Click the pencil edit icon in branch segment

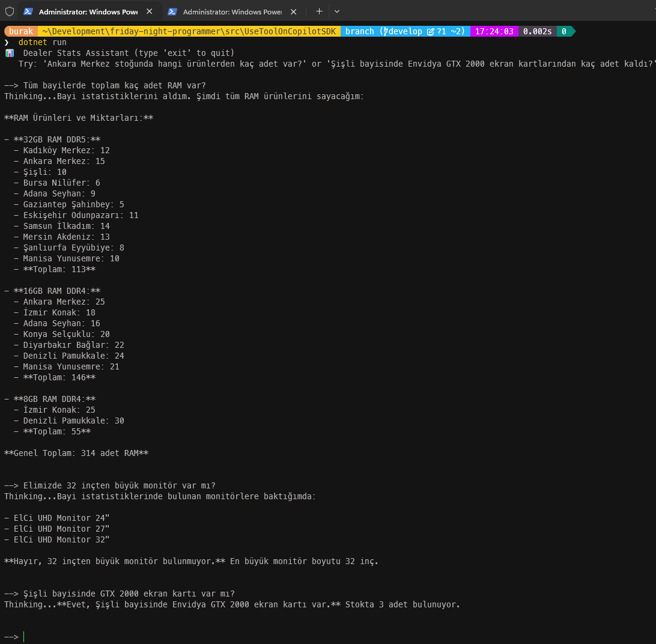430,32
